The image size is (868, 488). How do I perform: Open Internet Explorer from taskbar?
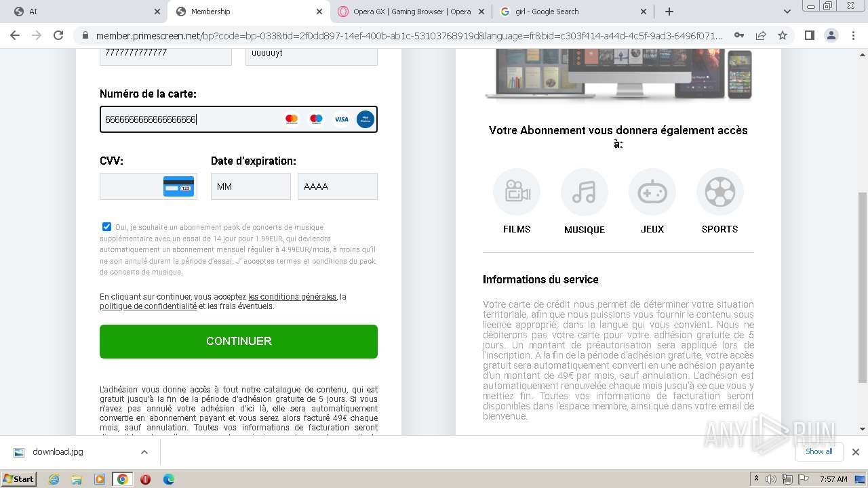54,479
